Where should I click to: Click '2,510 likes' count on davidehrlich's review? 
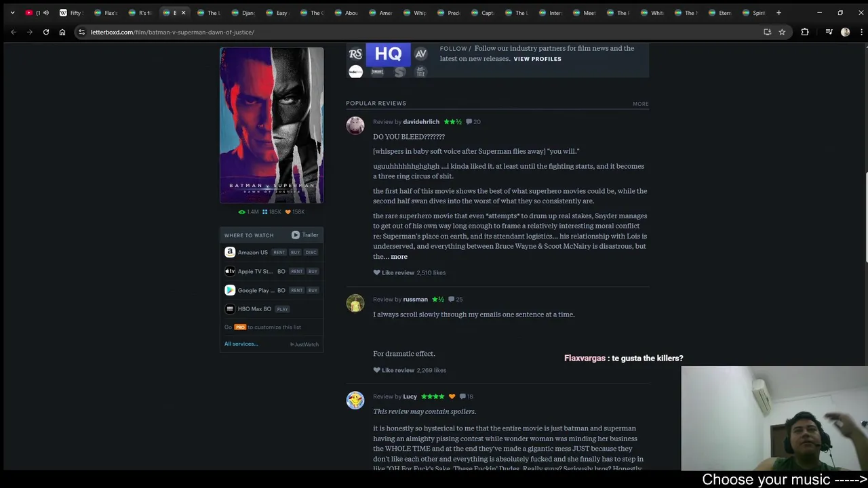(x=431, y=272)
